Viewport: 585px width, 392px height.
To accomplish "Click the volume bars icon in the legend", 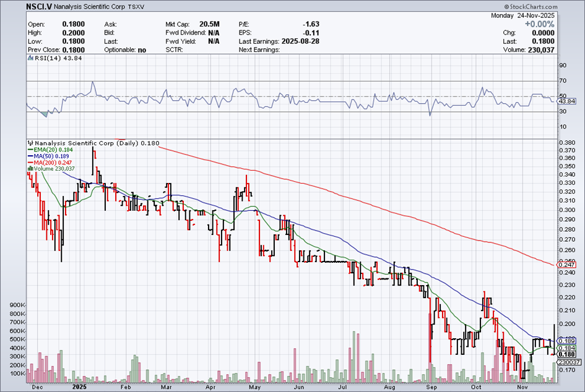I will 30,169.
